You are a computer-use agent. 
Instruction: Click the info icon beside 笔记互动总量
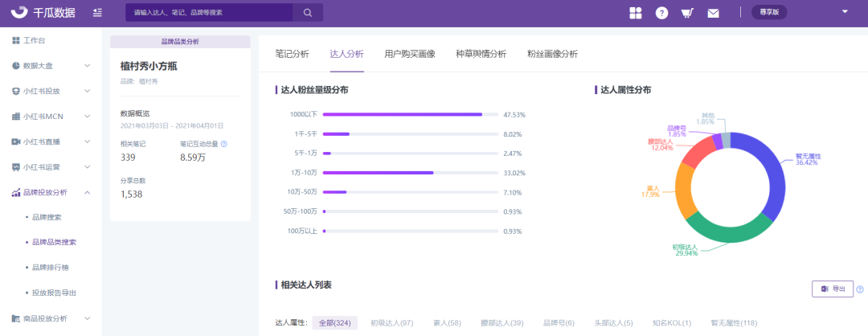click(224, 144)
